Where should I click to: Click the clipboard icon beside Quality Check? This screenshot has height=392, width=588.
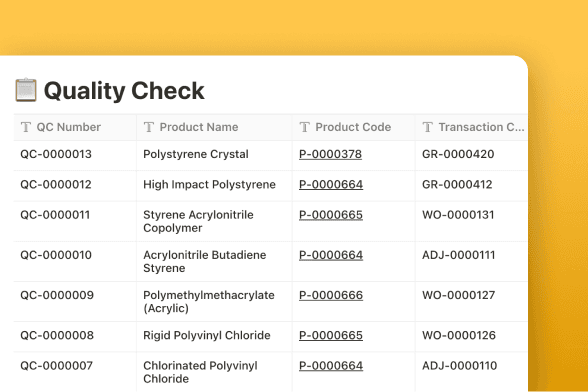coord(26,90)
